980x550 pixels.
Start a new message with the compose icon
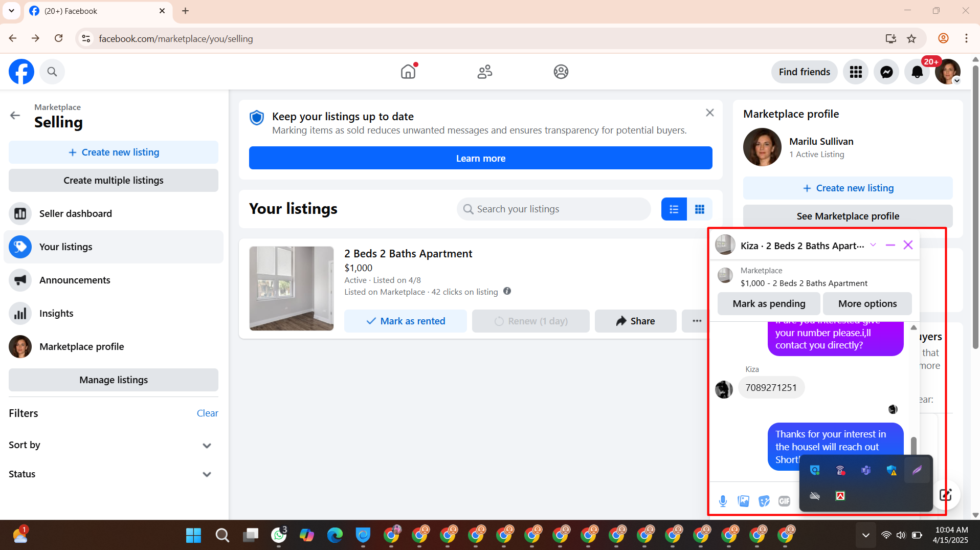coord(945,495)
